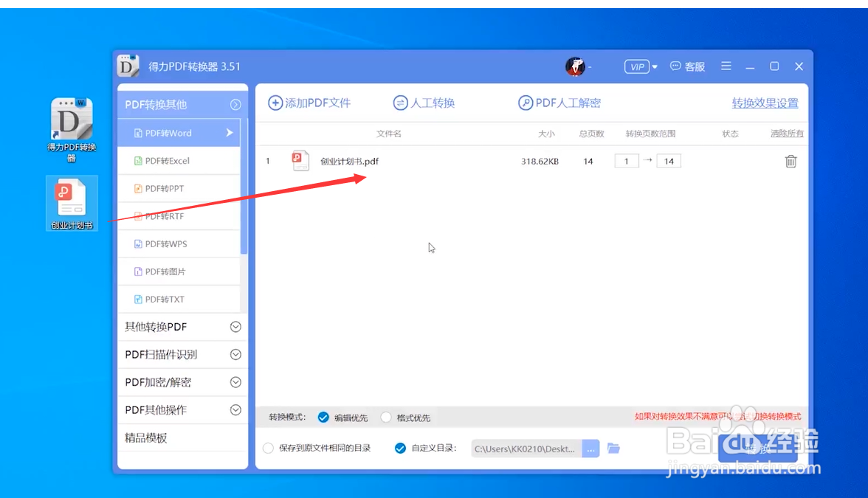Open the hamburger menu in title bar
Screen dimensions: 868x498
click(x=726, y=66)
